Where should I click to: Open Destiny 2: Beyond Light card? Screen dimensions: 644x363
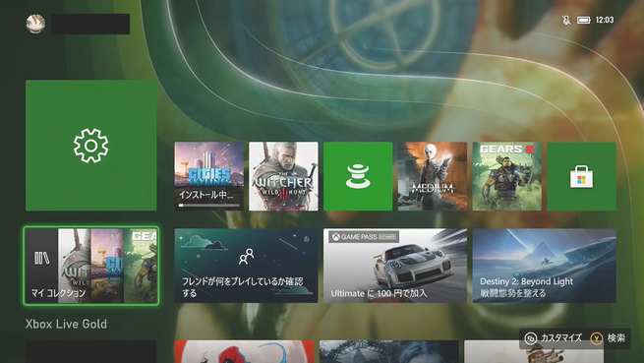click(544, 266)
